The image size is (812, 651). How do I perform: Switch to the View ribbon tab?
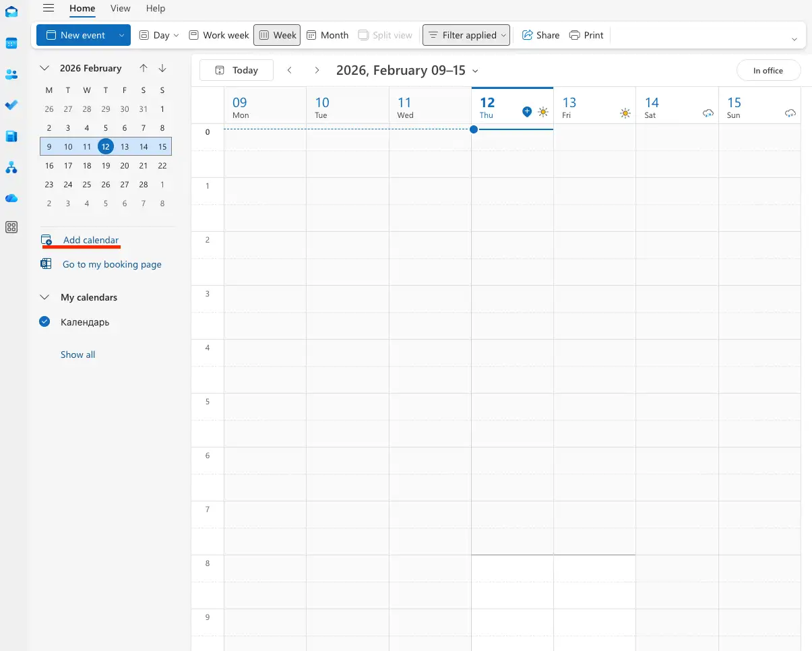coord(120,8)
